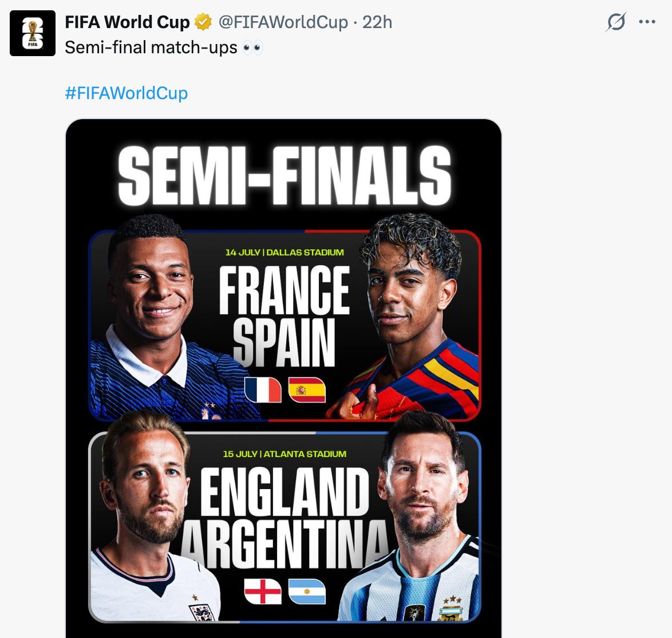
Task: Click the 15 JULY | ATLANTA STADIUM label
Action: click(284, 454)
